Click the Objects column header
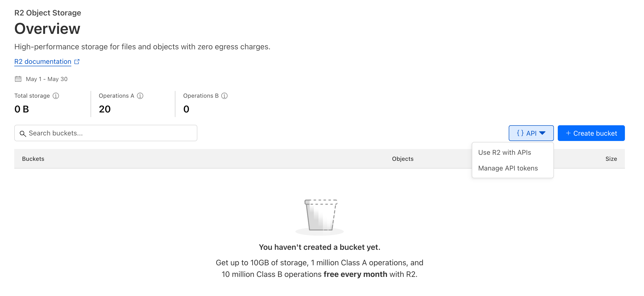 click(x=402, y=159)
